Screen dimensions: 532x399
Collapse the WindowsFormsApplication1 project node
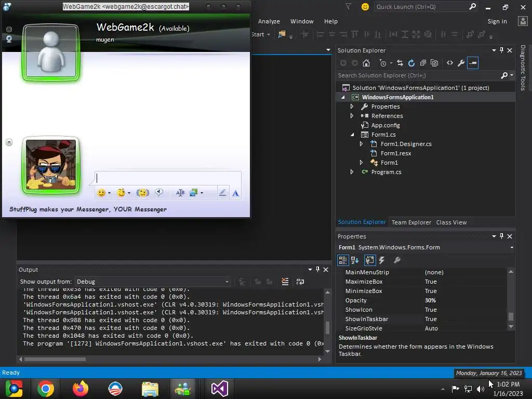click(x=343, y=97)
